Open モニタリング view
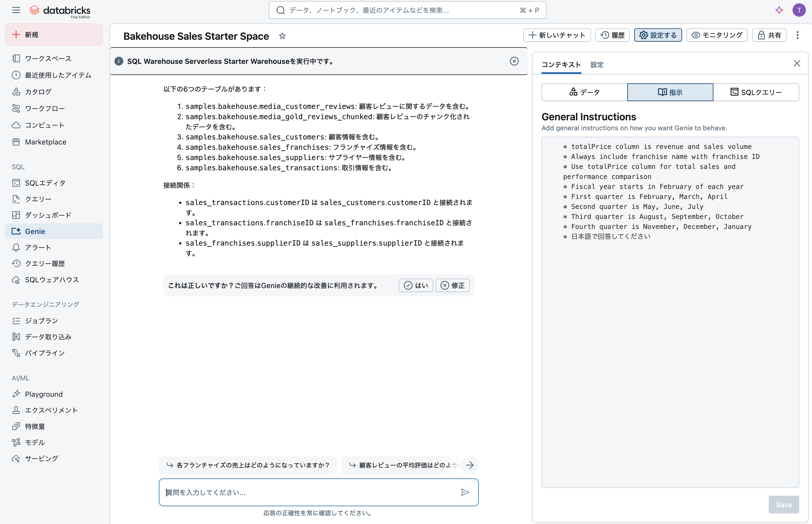The height and width of the screenshot is (524, 812). point(717,35)
